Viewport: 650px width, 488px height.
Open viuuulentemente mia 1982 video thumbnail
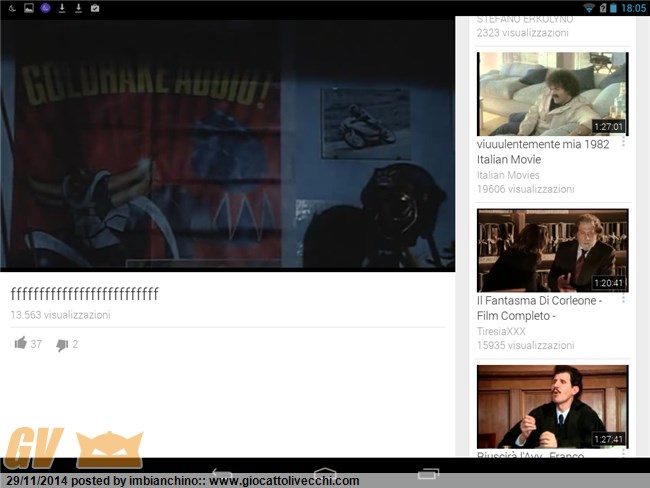pyautogui.click(x=553, y=94)
